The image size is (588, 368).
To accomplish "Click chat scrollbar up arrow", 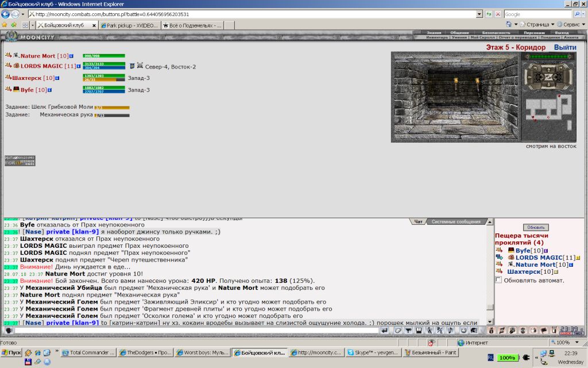I will pyautogui.click(x=489, y=222).
